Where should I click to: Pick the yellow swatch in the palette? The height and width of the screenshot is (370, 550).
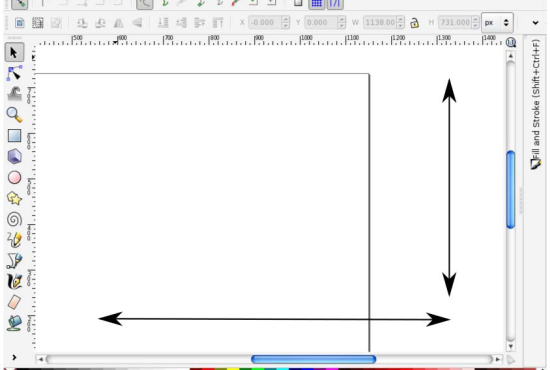[233, 369]
